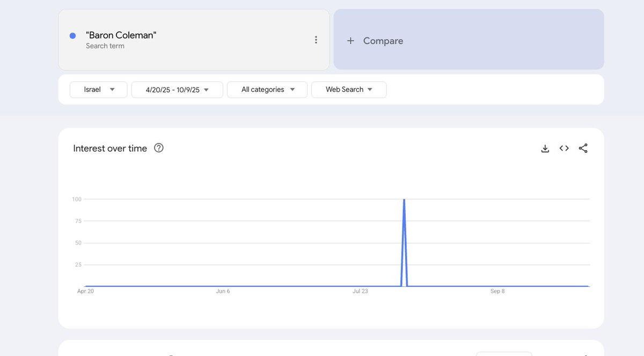Add a comparison term with Compare
Viewport: 644px width, 356px height.
[x=469, y=40]
